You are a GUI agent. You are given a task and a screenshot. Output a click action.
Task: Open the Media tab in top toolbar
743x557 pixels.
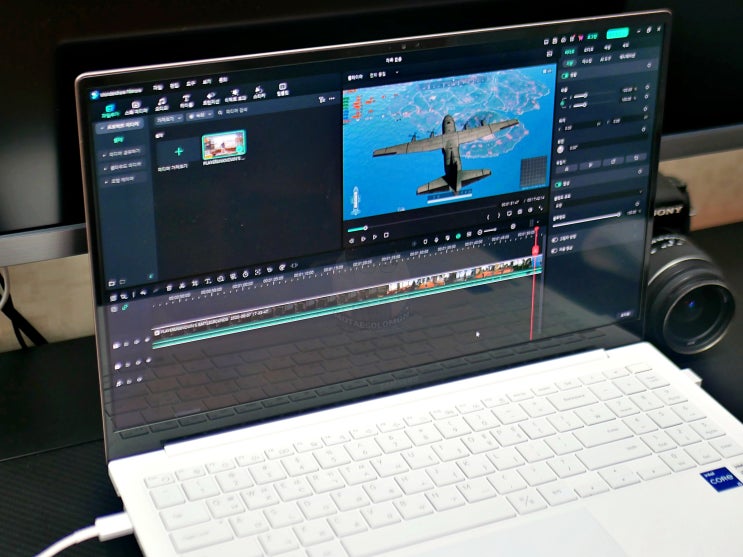(x=109, y=111)
